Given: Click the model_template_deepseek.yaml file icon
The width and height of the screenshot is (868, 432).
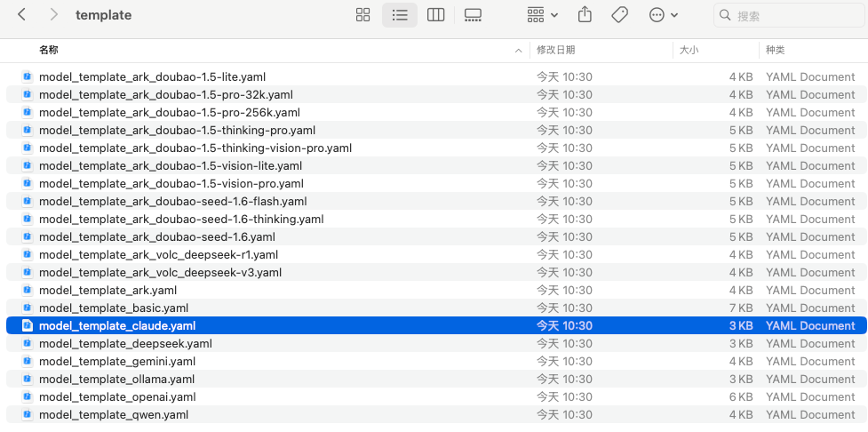Looking at the screenshot, I should tap(27, 343).
